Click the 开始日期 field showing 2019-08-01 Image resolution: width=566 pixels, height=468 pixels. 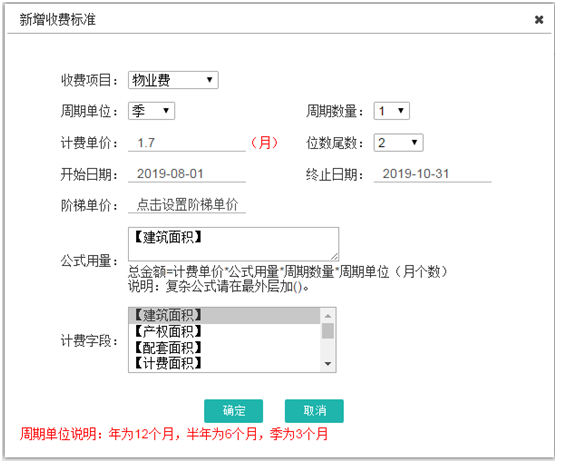tap(187, 174)
